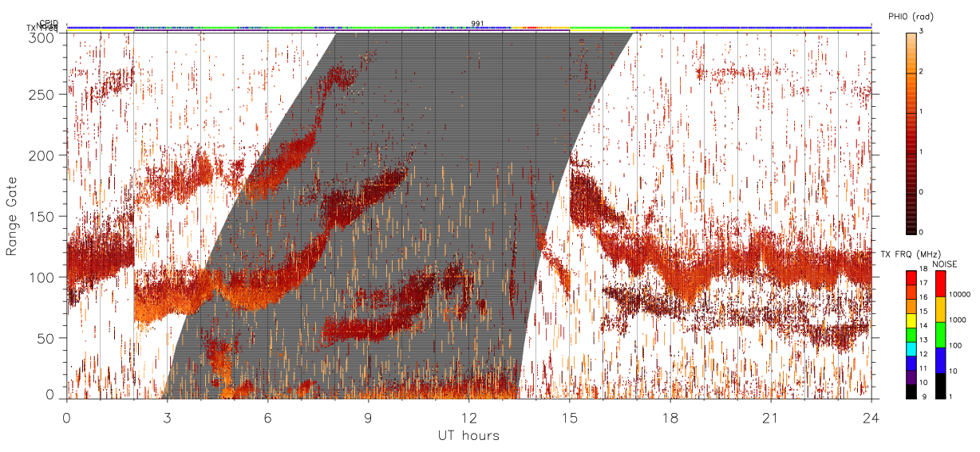Select the x-axis tick label '15'
The width and height of the screenshot is (980, 452).
(569, 417)
